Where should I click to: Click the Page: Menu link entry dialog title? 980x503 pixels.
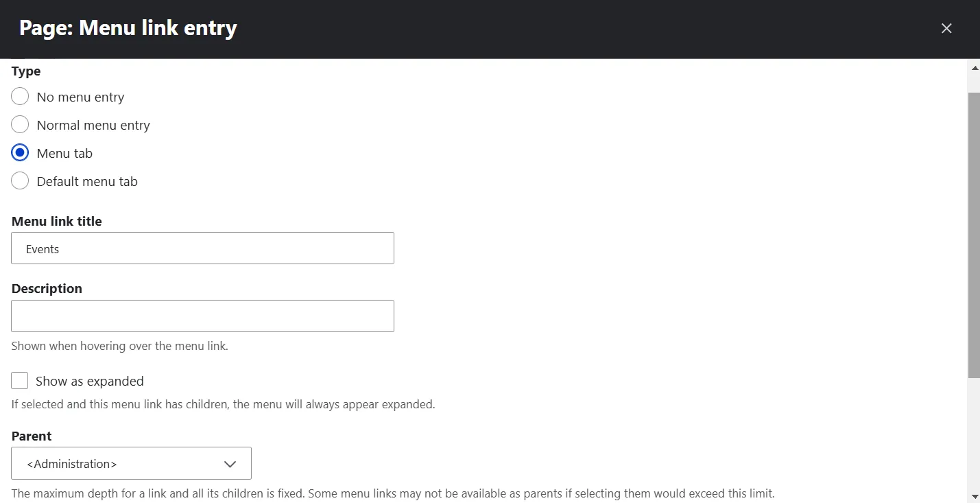click(x=128, y=28)
